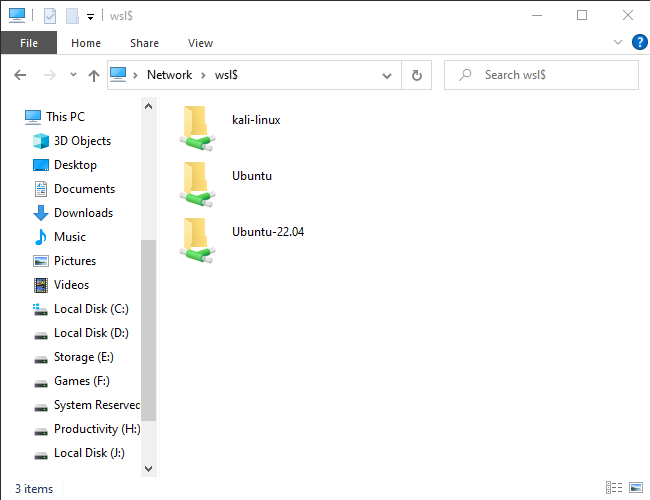The image size is (650, 500).
Task: Open Music in navigation pane
Action: point(70,237)
